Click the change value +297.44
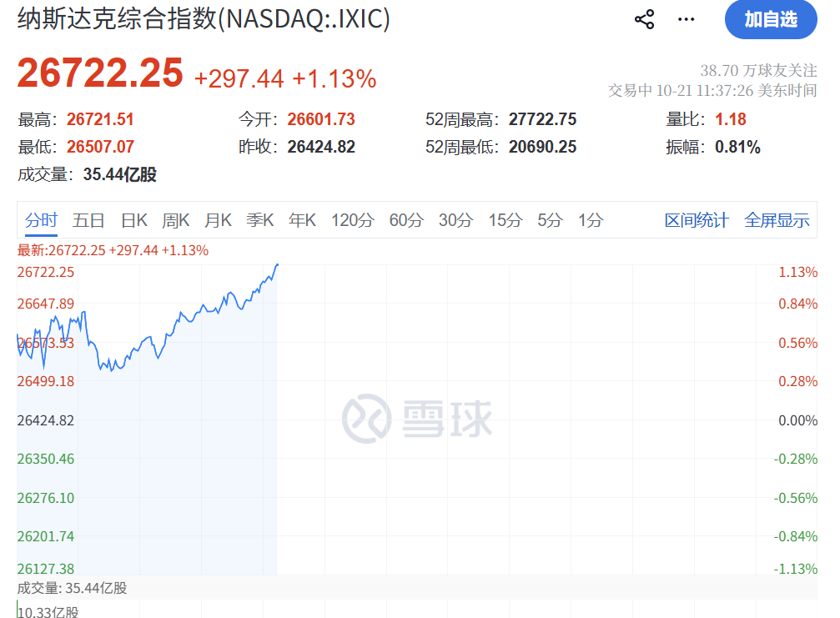Viewport: 840px width, 618px height. [x=239, y=78]
